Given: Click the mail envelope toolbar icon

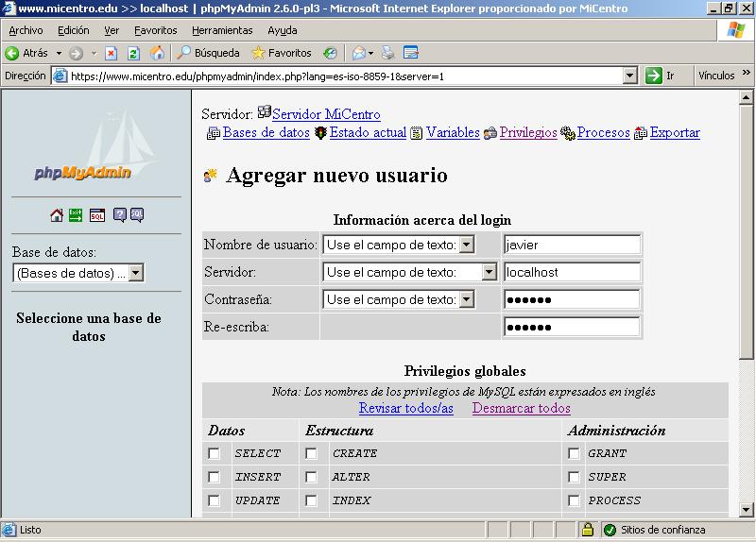Looking at the screenshot, I should tap(359, 53).
